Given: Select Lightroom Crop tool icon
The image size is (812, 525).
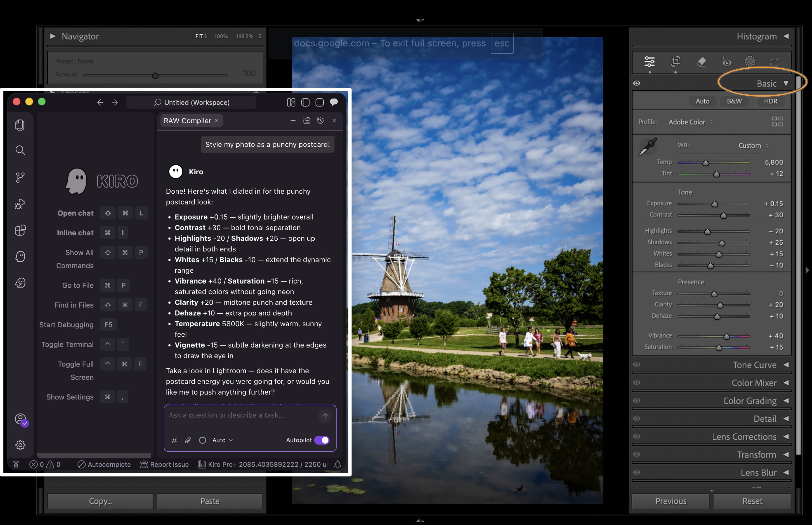Looking at the screenshot, I should (675, 62).
